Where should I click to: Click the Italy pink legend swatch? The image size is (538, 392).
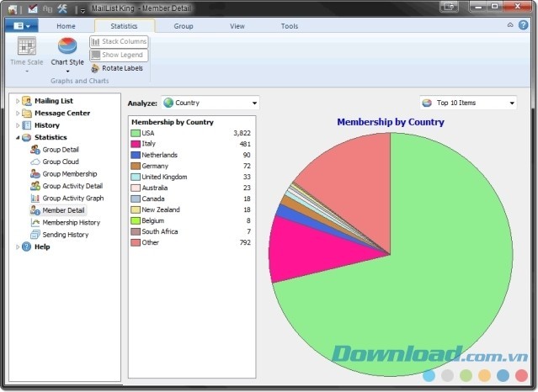click(x=135, y=144)
